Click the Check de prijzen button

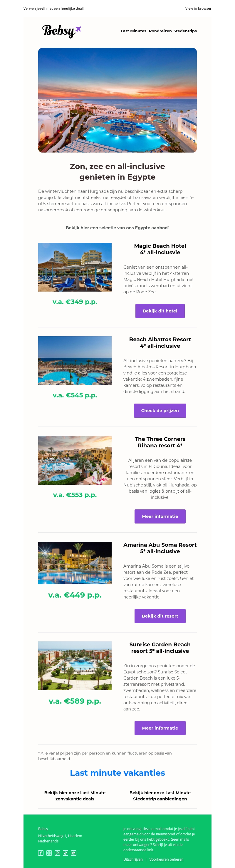coord(160,410)
